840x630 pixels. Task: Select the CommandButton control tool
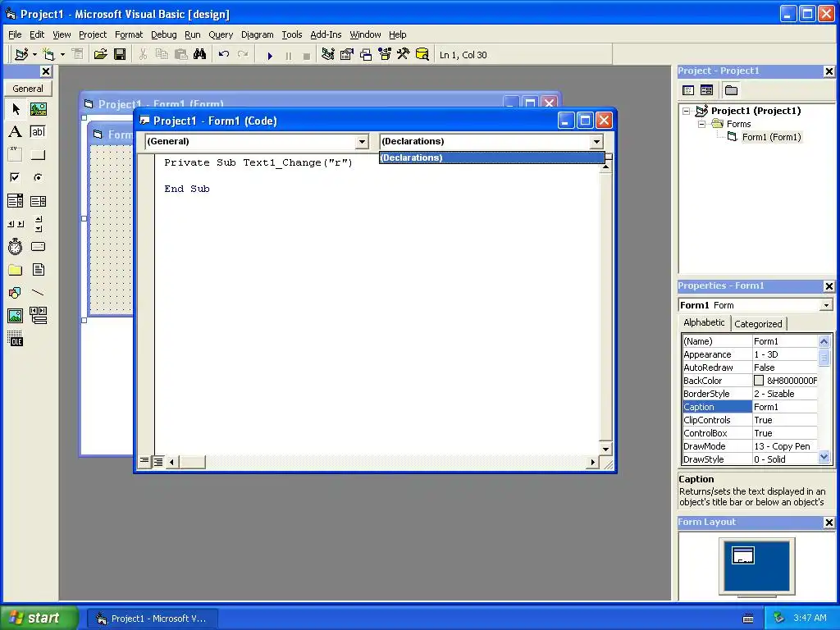point(38,155)
